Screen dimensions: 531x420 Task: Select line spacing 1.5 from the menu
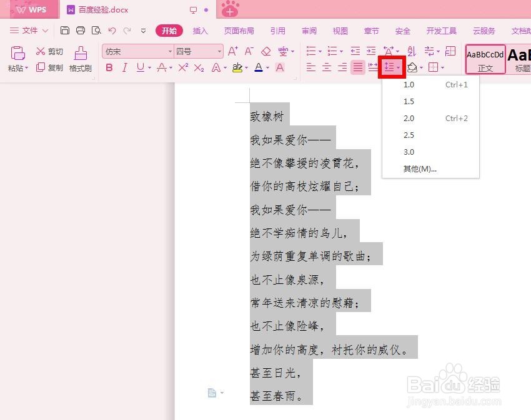[x=409, y=101]
